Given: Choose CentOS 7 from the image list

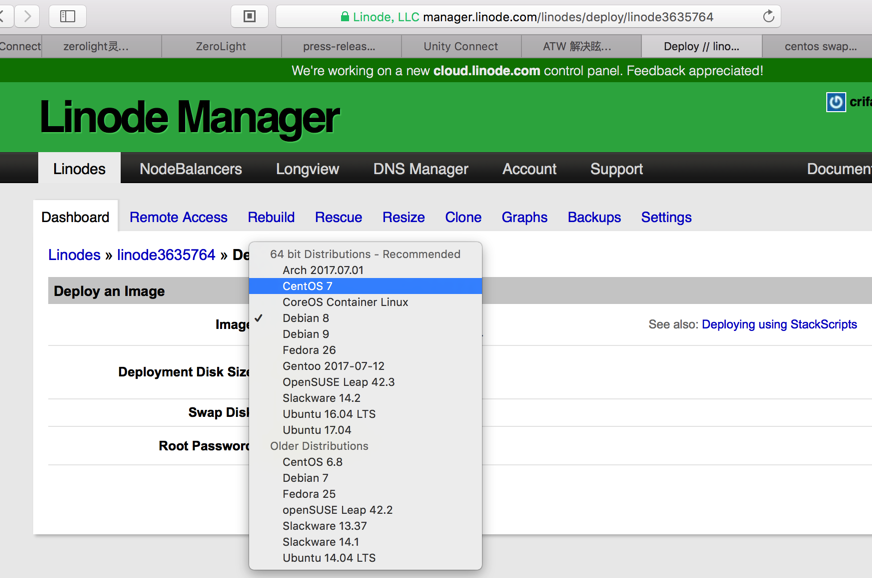Looking at the screenshot, I should point(365,286).
